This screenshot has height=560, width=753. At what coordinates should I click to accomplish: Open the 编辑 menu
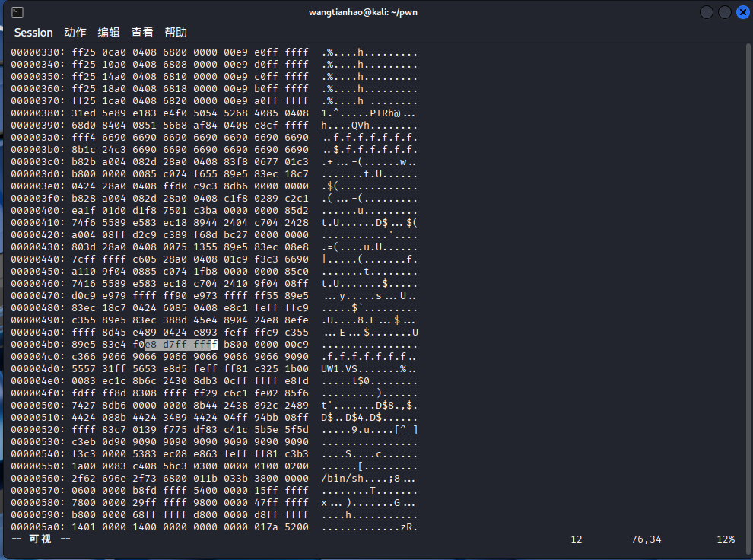109,33
